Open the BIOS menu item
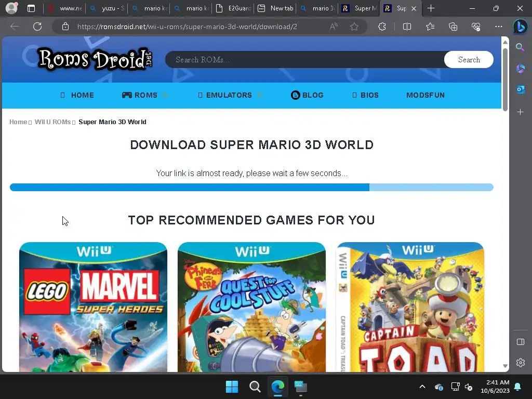 pos(365,96)
